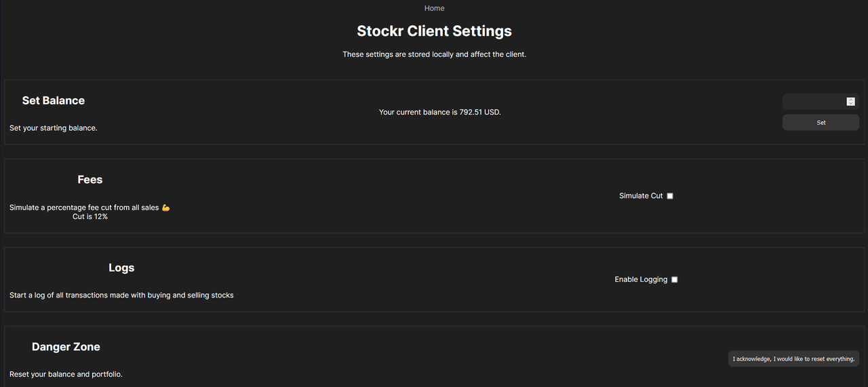Click the flexed bicep emoji icon
Image resolution: width=868 pixels, height=387 pixels.
tap(166, 208)
